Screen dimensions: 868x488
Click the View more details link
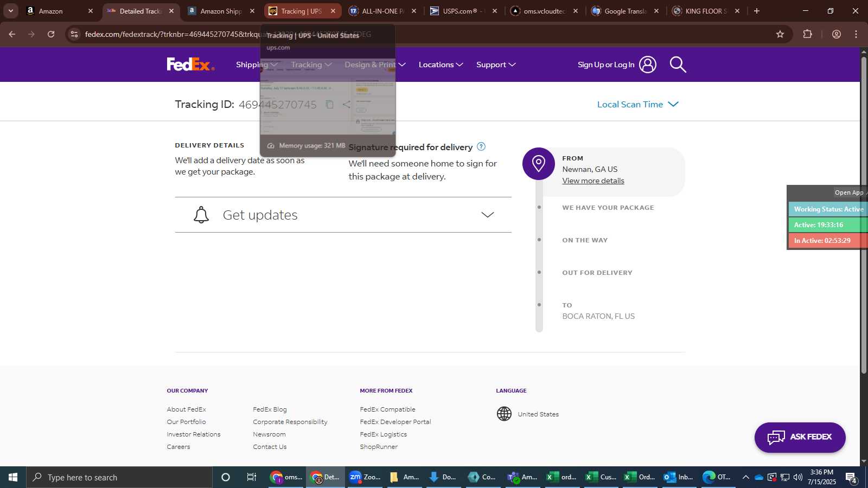click(x=593, y=181)
